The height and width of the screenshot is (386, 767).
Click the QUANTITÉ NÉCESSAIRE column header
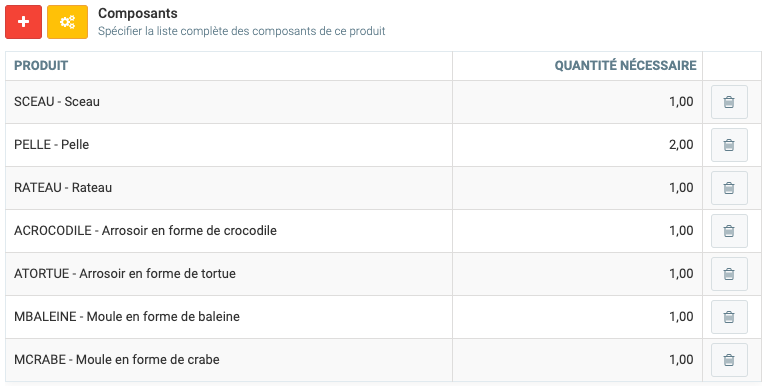pos(625,66)
